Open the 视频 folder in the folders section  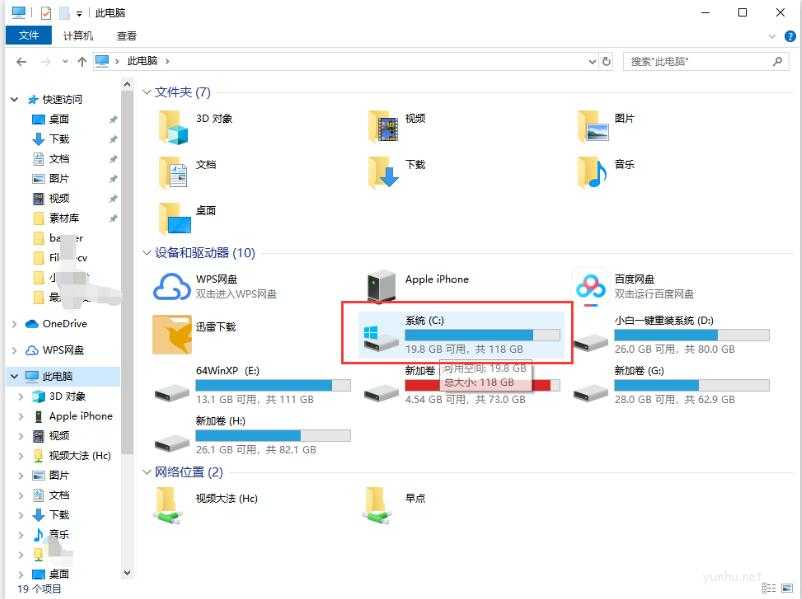coord(400,120)
